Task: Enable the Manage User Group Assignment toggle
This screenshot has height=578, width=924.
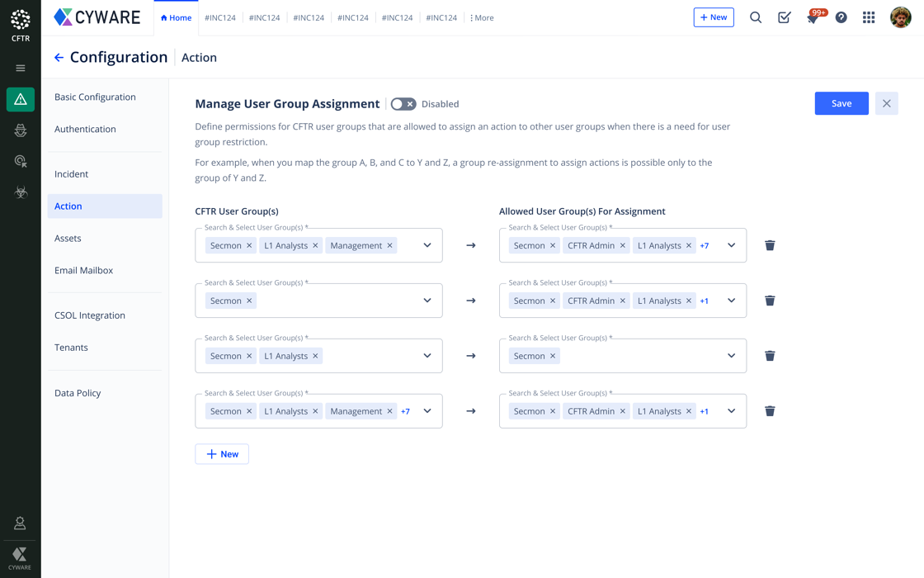Action: tap(403, 104)
